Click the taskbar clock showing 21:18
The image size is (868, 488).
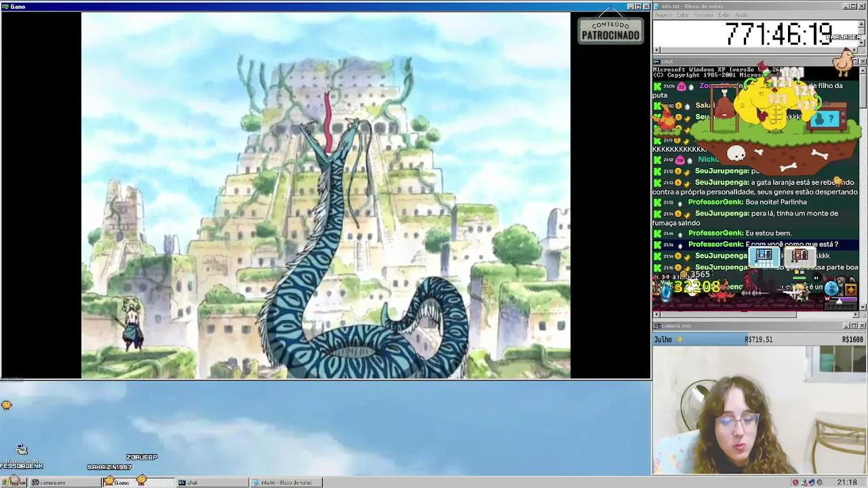coord(847,483)
